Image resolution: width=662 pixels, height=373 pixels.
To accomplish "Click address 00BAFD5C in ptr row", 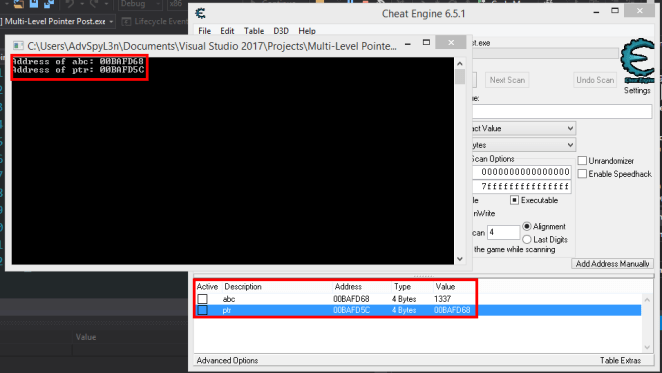I will (351, 310).
